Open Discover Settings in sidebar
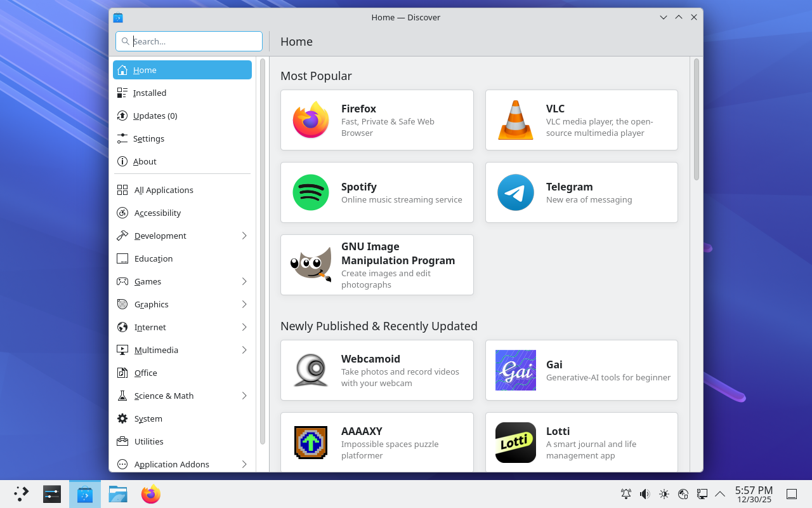The height and width of the screenshot is (508, 812). tap(148, 138)
